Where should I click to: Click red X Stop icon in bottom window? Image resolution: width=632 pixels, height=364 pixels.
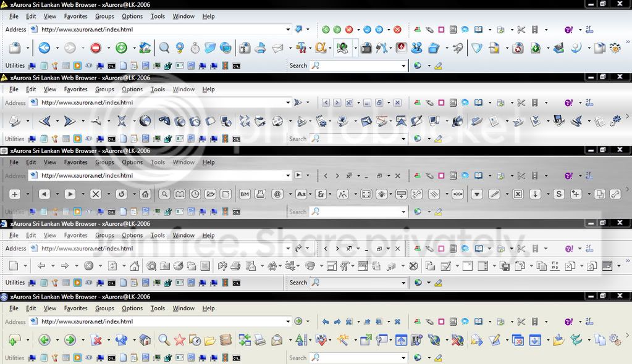pos(96,340)
